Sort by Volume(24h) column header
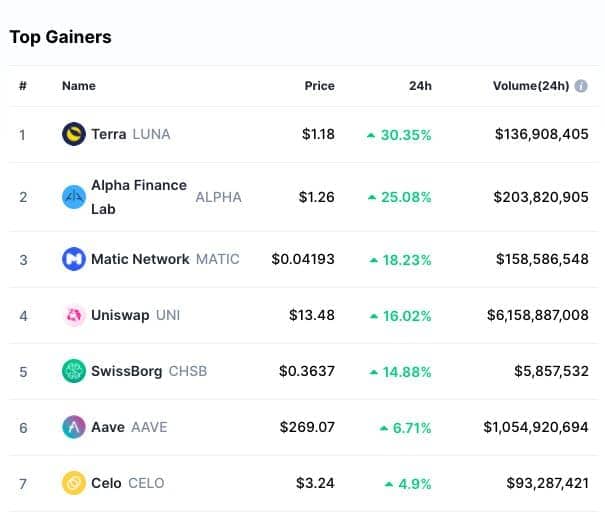The width and height of the screenshot is (605, 515). pyautogui.click(x=531, y=86)
